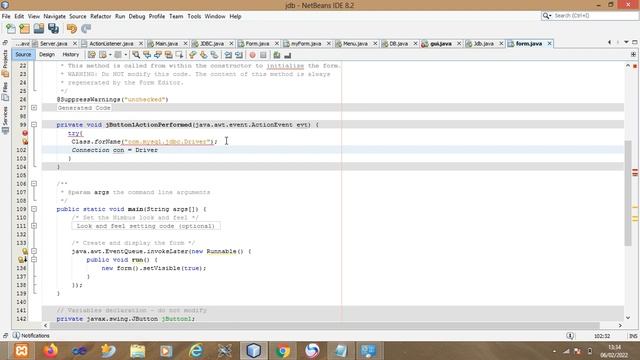This screenshot has height=360, width=640.
Task: Click the New Project icon
Action: point(24,29)
